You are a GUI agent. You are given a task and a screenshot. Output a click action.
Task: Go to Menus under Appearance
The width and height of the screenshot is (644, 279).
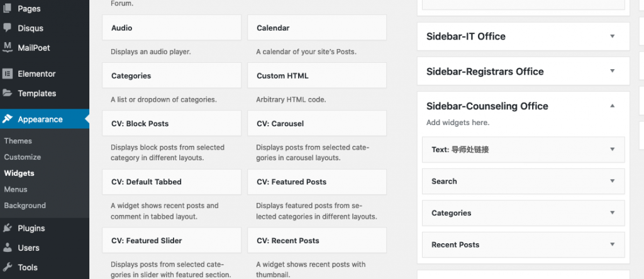16,189
